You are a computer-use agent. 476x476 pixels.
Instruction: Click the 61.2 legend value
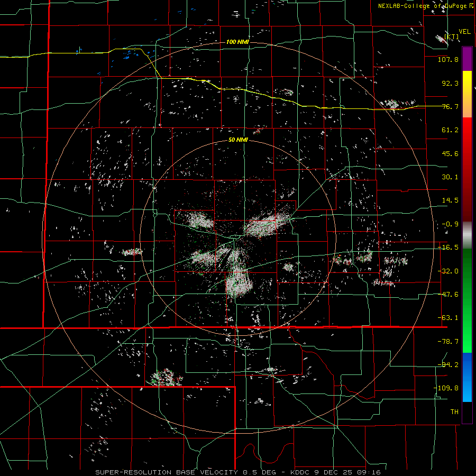click(x=450, y=130)
